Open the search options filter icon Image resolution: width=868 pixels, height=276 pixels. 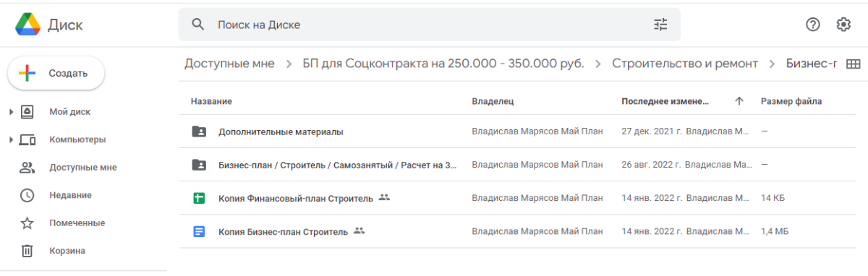(660, 25)
